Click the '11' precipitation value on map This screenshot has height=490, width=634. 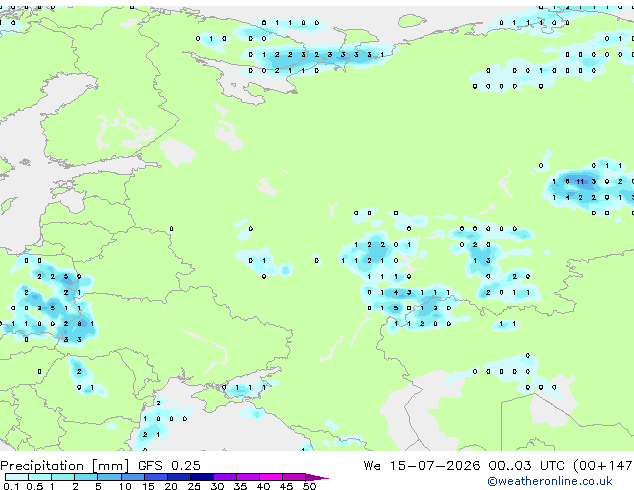pos(580,182)
